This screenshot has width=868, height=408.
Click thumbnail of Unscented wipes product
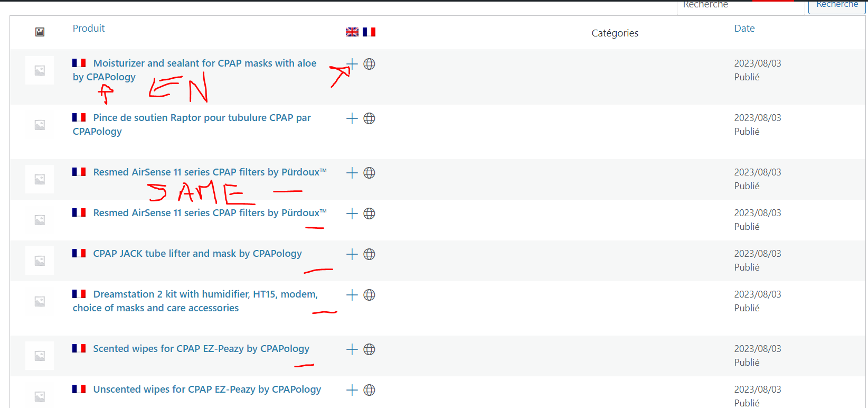(x=40, y=396)
